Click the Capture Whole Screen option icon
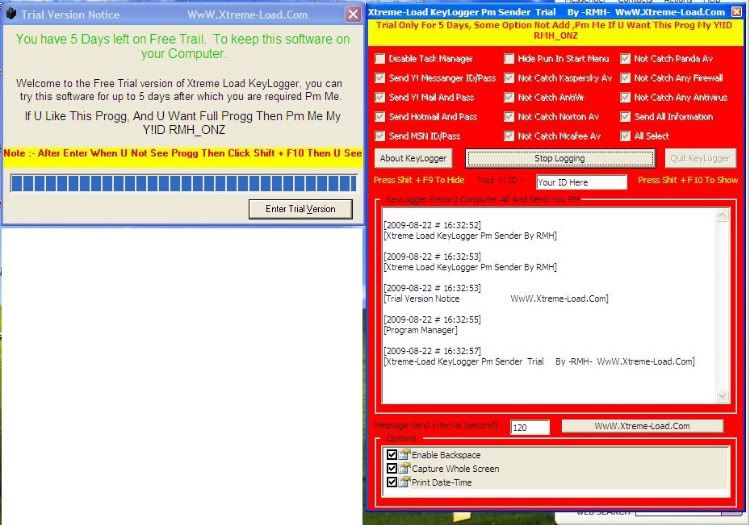Screen dimensions: 749x525 click(x=404, y=468)
